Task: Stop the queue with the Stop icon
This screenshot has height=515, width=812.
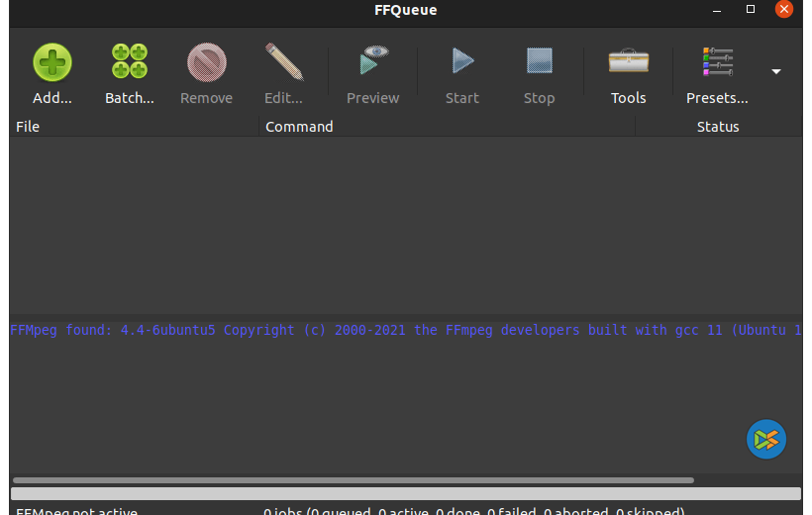Action: tap(539, 60)
